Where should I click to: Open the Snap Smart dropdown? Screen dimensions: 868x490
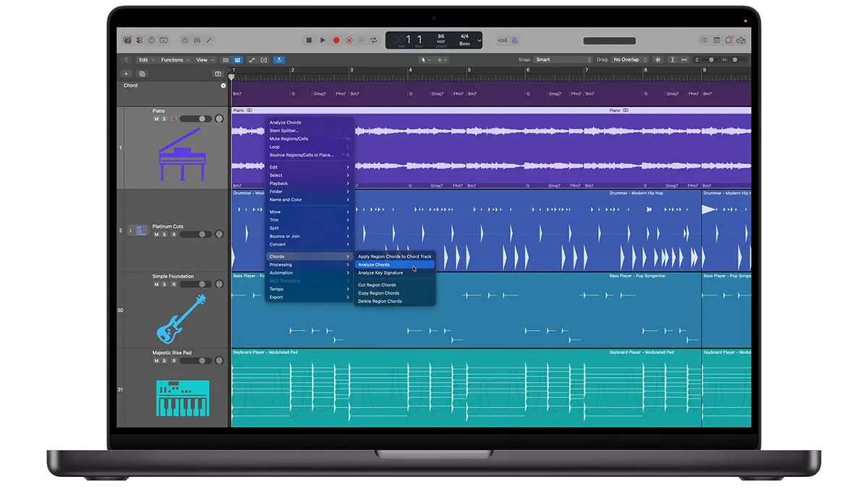(563, 59)
